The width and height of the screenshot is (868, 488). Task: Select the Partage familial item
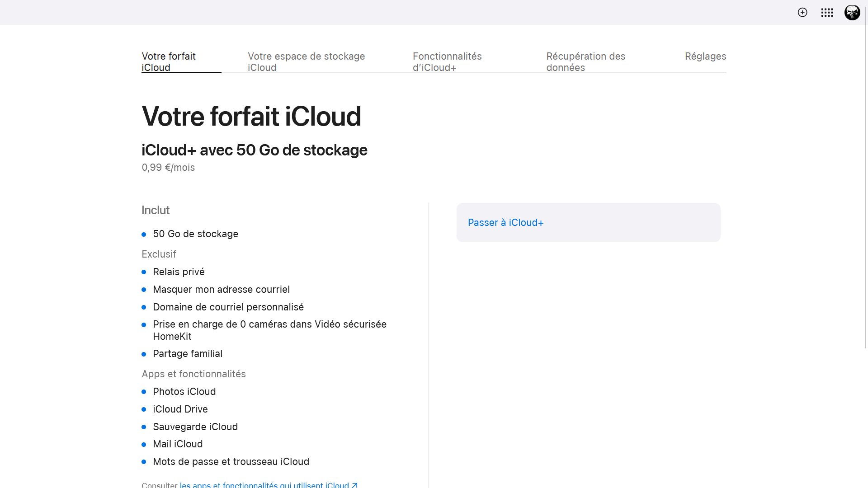(188, 354)
